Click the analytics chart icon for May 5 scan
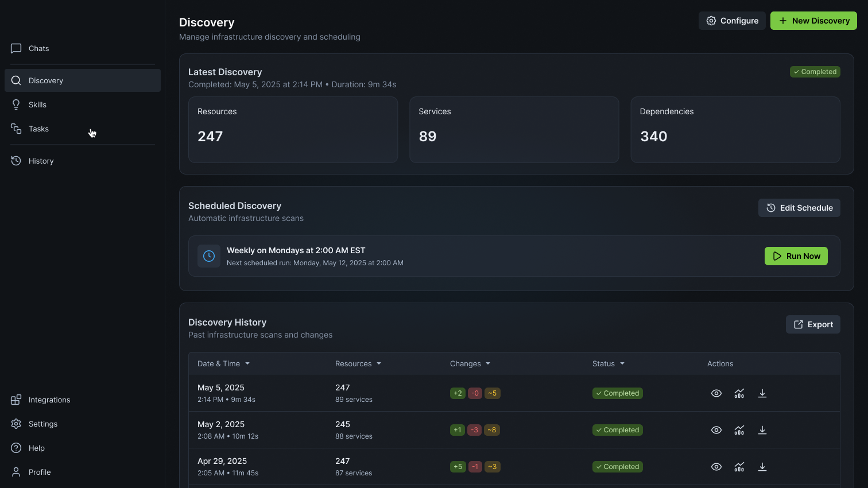The image size is (868, 488). [739, 393]
